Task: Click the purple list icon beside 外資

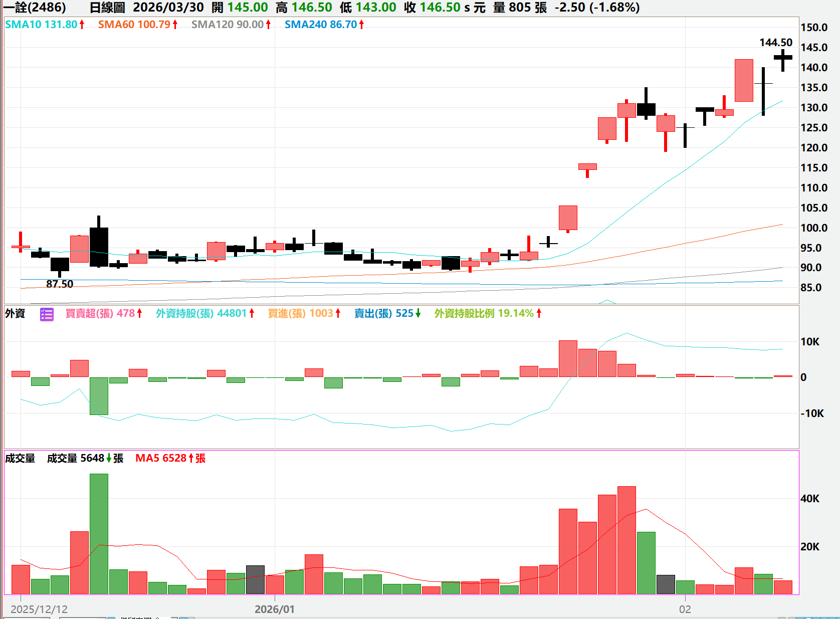Action: click(x=47, y=314)
